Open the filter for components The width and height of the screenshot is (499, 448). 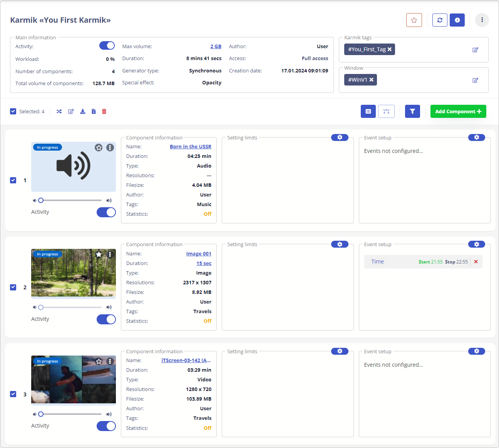[x=412, y=111]
